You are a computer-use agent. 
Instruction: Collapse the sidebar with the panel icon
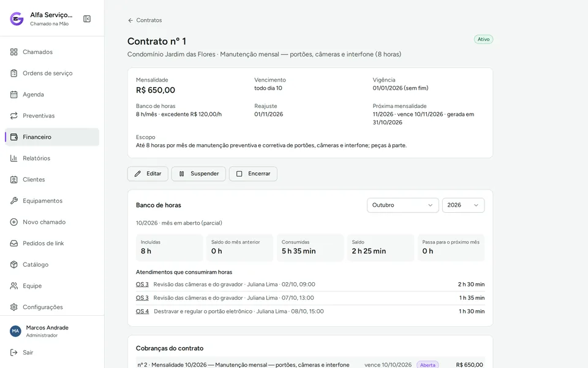point(87,19)
